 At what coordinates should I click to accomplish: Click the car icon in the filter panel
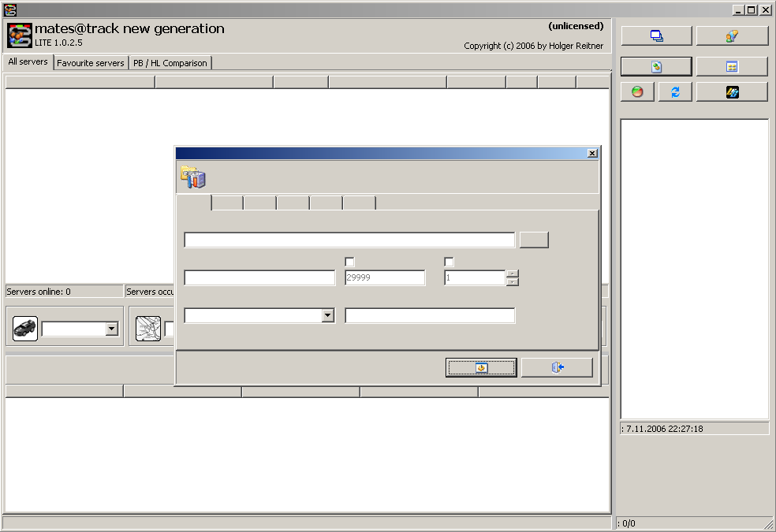click(24, 329)
